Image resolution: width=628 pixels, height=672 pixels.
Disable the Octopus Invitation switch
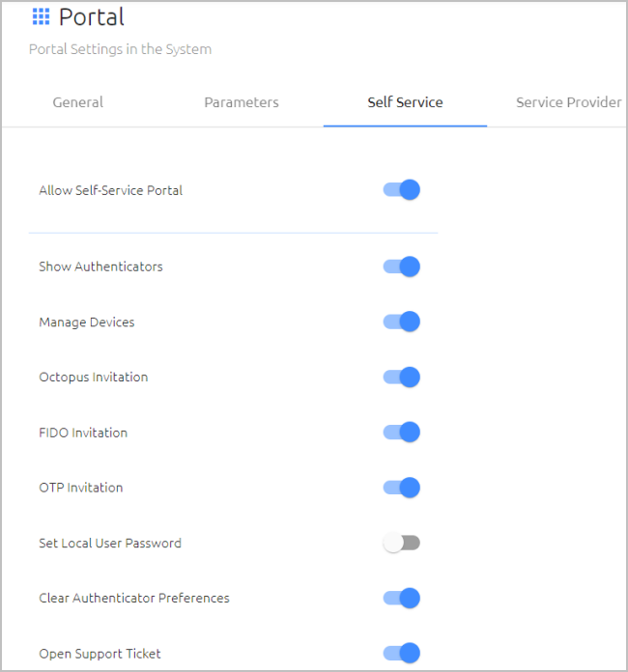coord(402,378)
